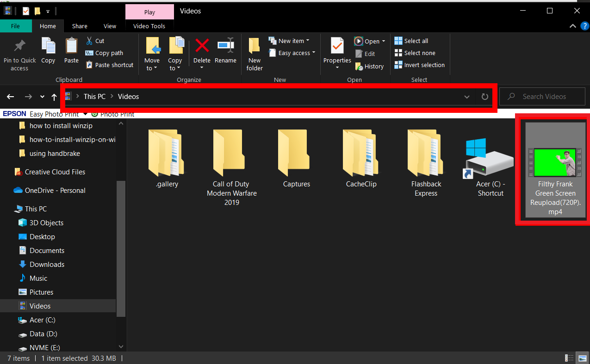590x364 pixels.
Task: Click the Copy icon in Clipboard group
Action: click(x=48, y=52)
